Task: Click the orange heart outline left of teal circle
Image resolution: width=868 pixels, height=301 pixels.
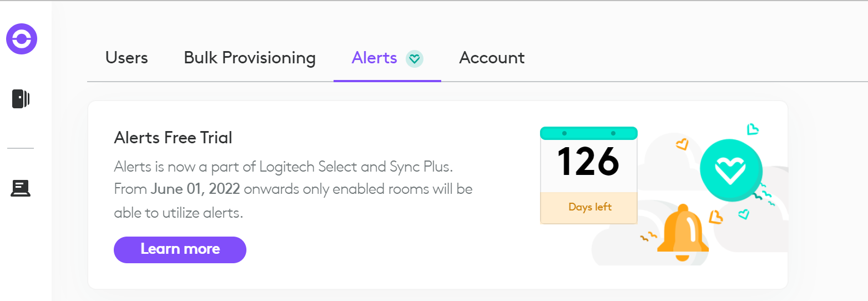Action: coord(682,144)
